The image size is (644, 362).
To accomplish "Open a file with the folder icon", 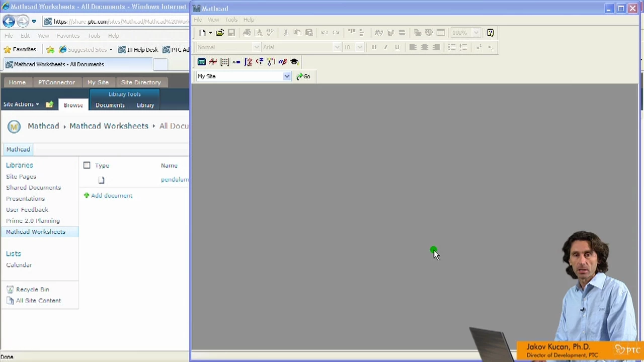I will (x=220, y=33).
